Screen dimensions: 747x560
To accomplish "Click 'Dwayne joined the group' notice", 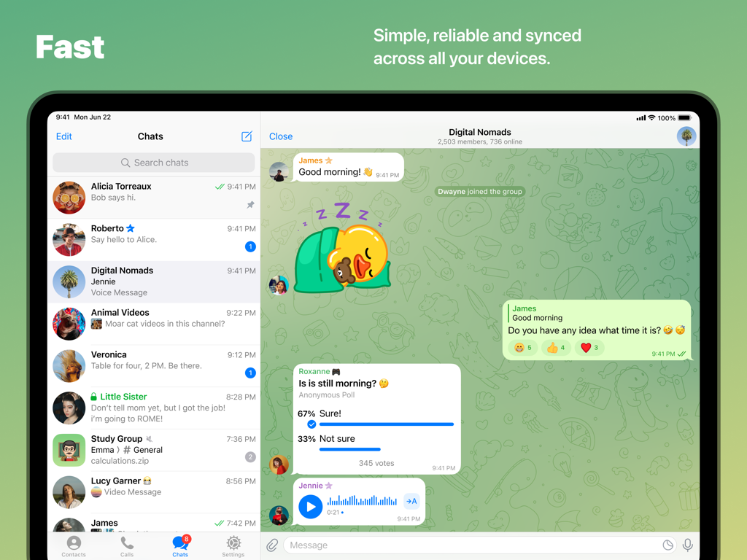I will [480, 192].
